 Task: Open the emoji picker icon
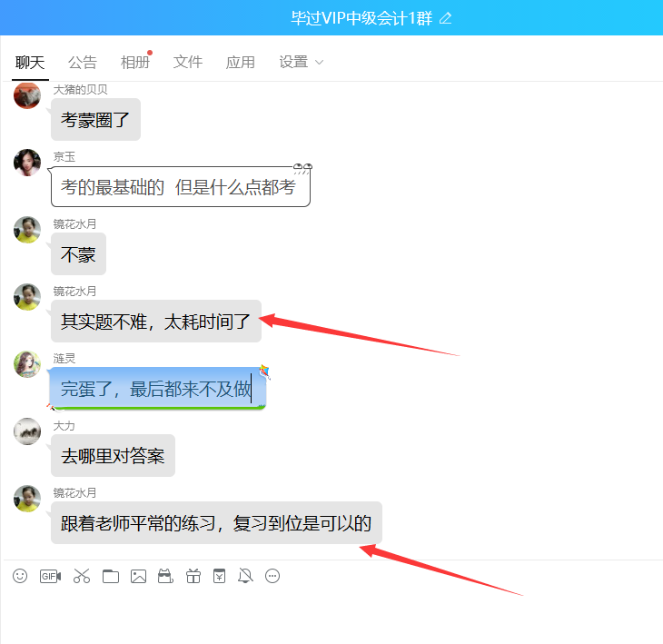click(20, 576)
